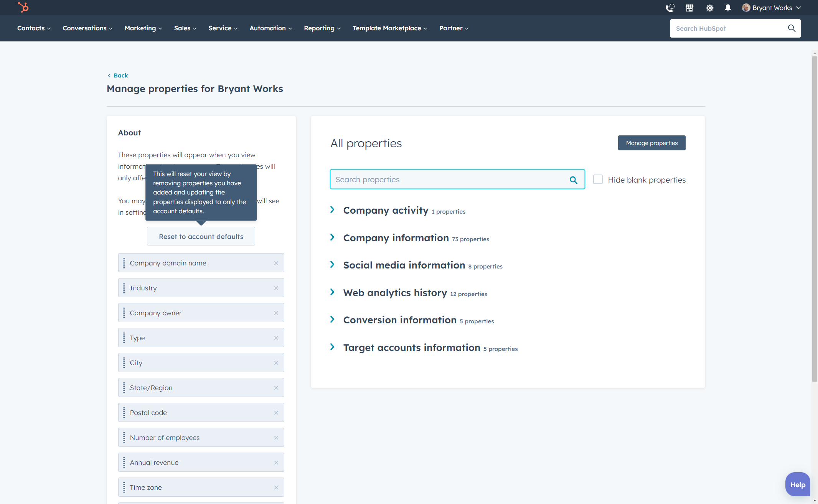Click the Manage properties button
The height and width of the screenshot is (504, 818).
click(651, 143)
